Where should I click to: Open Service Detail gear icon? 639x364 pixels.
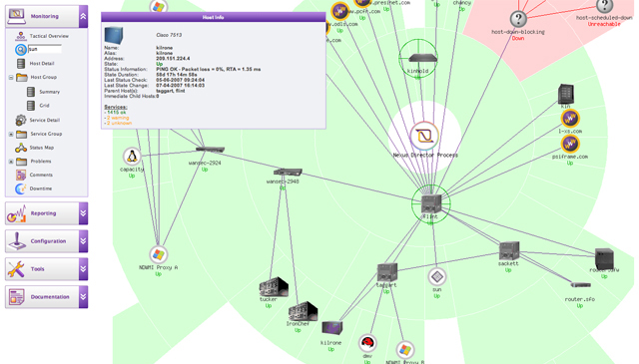[21, 120]
